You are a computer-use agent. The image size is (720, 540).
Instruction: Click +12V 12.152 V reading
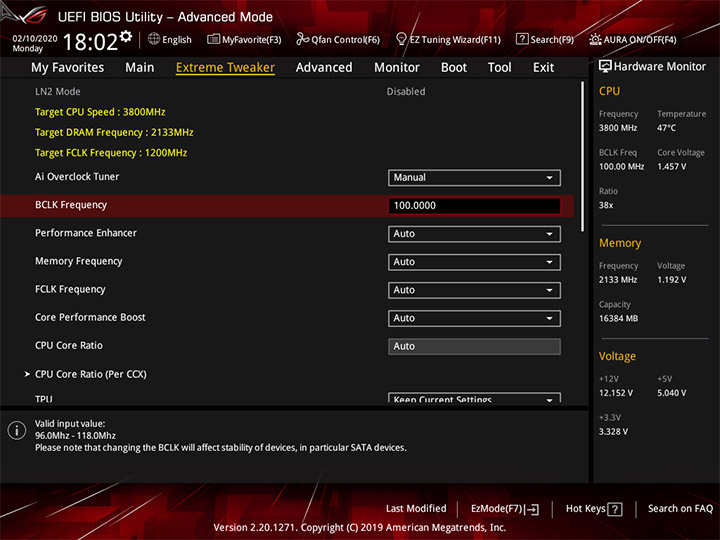(x=616, y=393)
